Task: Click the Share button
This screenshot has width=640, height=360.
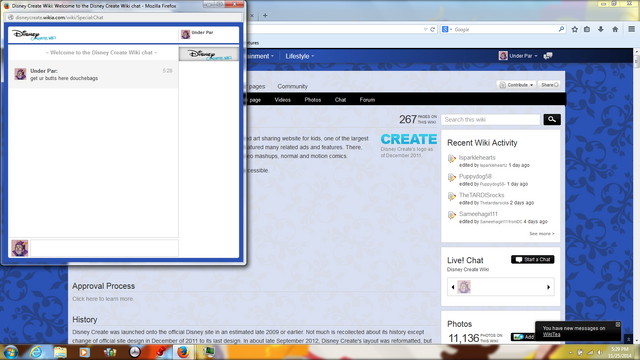Action: pos(549,85)
